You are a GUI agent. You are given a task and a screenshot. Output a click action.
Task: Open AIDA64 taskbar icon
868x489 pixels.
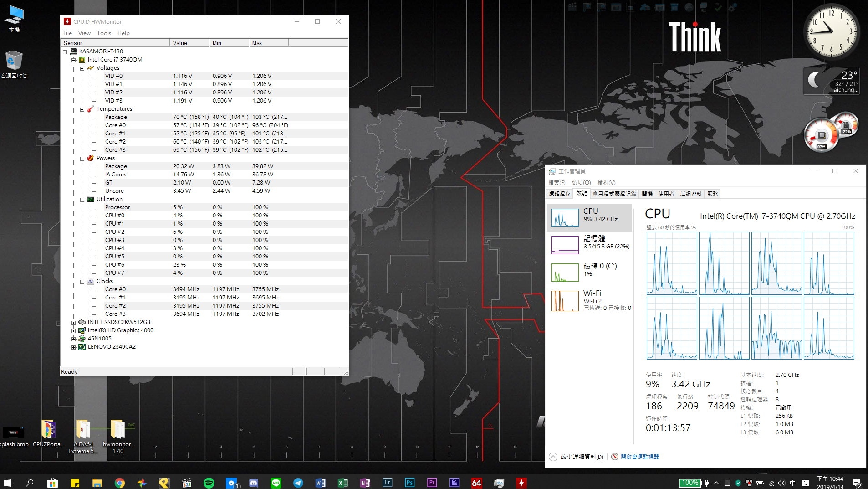pos(477,483)
